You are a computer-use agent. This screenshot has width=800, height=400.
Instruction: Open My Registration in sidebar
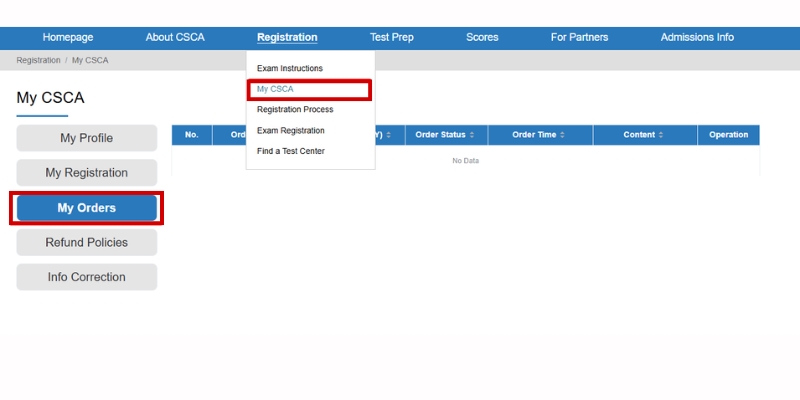pyautogui.click(x=87, y=173)
